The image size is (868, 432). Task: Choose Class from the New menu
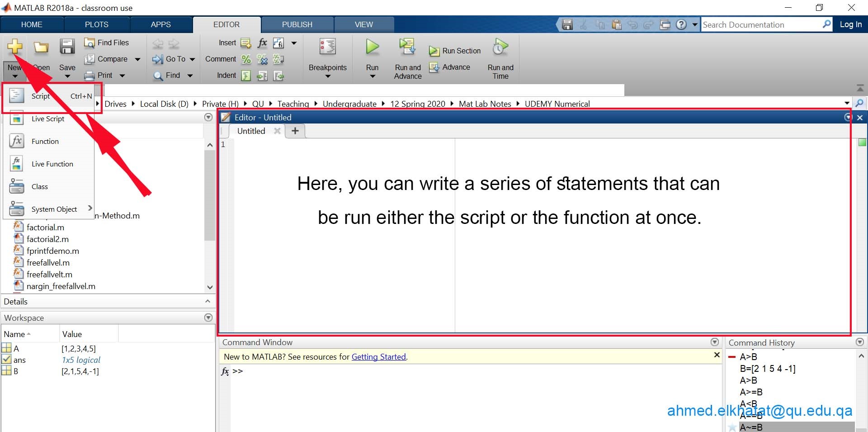(x=49, y=186)
